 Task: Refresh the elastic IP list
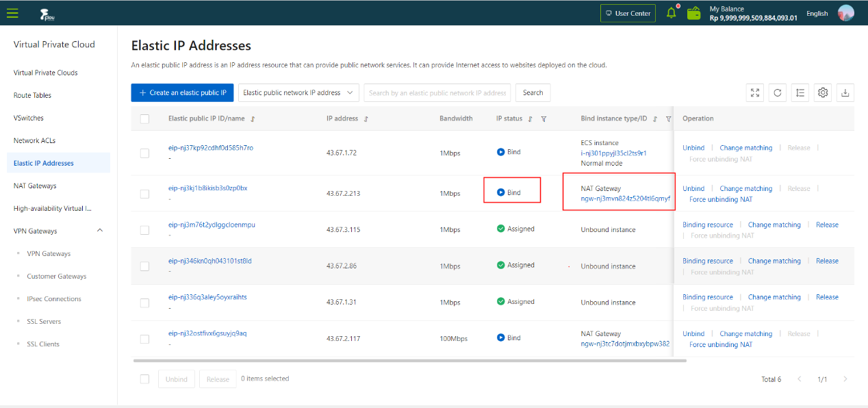(778, 93)
